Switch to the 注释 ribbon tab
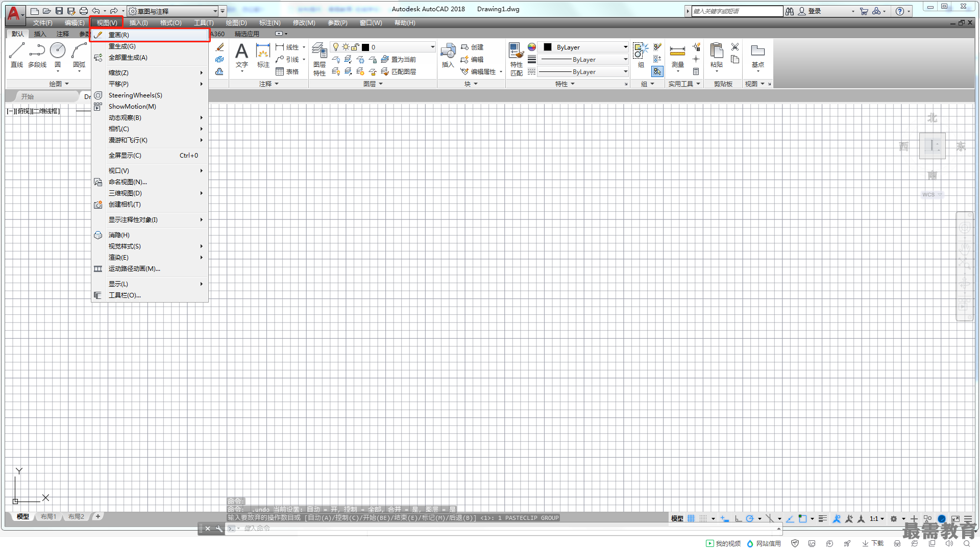This screenshot has width=980, height=551. [x=63, y=34]
